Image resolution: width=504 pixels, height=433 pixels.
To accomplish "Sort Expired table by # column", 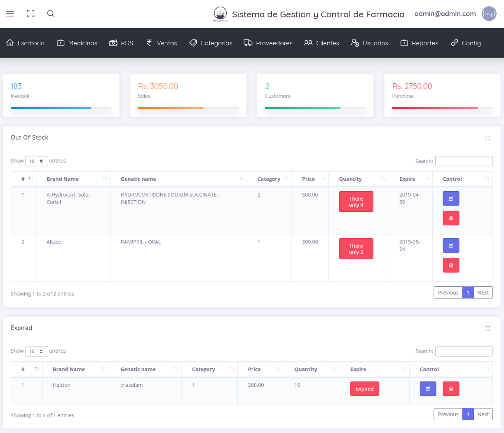I will [27, 369].
